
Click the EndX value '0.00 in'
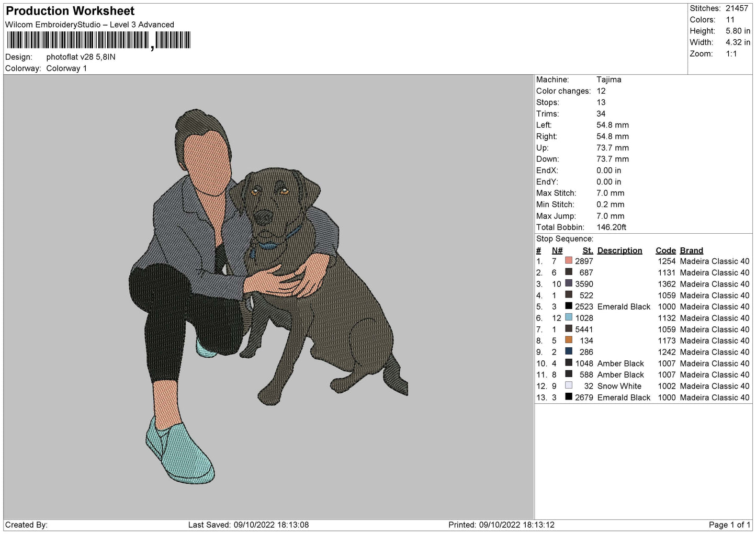click(x=609, y=171)
